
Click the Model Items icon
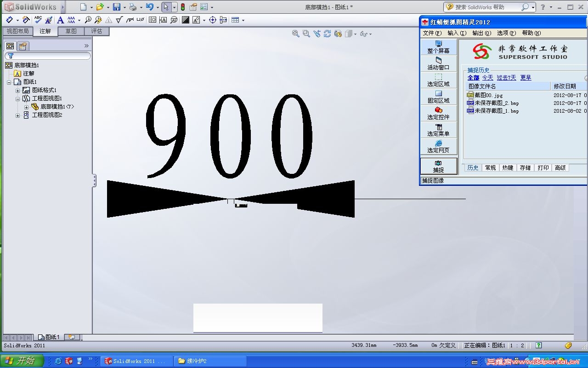click(x=26, y=20)
